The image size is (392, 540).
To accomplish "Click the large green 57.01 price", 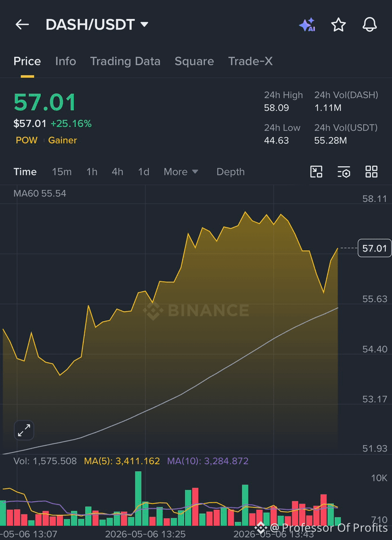I will pyautogui.click(x=45, y=102).
